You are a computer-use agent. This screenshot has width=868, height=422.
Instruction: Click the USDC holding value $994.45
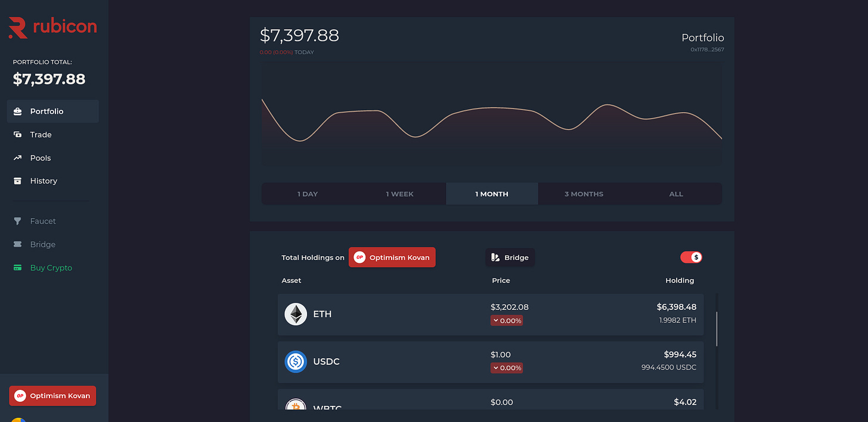click(680, 355)
